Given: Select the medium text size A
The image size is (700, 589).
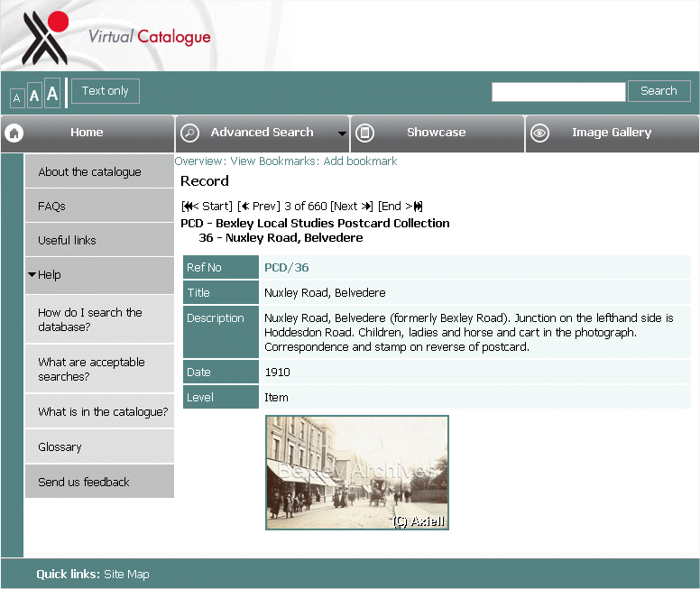Looking at the screenshot, I should (34, 96).
